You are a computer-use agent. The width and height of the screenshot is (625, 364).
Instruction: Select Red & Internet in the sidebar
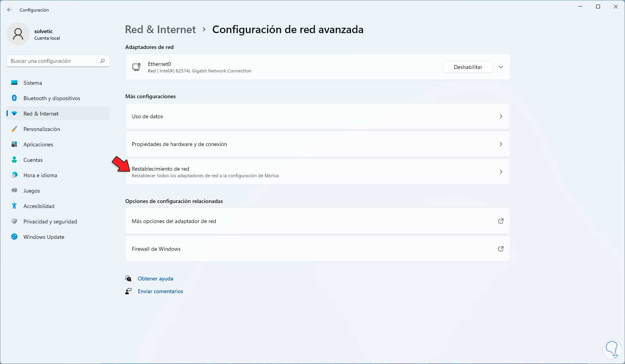pyautogui.click(x=58, y=114)
